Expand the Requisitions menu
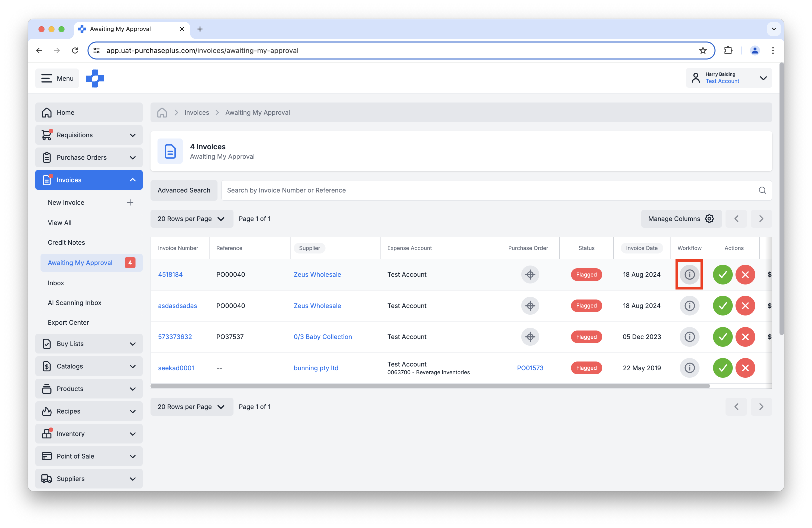812x528 pixels. (89, 135)
